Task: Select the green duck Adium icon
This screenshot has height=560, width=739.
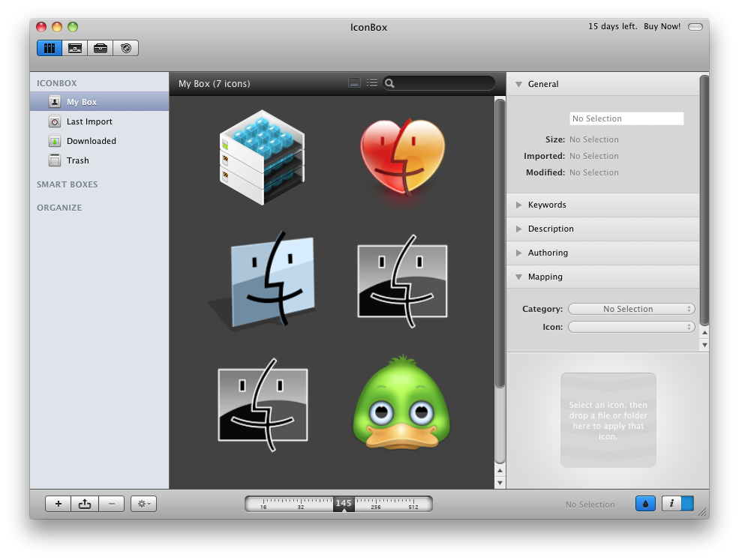Action: [401, 403]
